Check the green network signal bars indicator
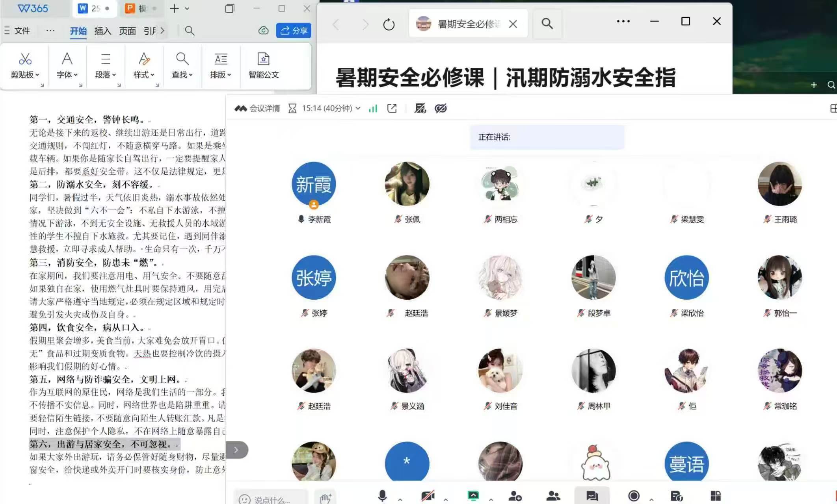The width and height of the screenshot is (837, 504). pos(373,108)
